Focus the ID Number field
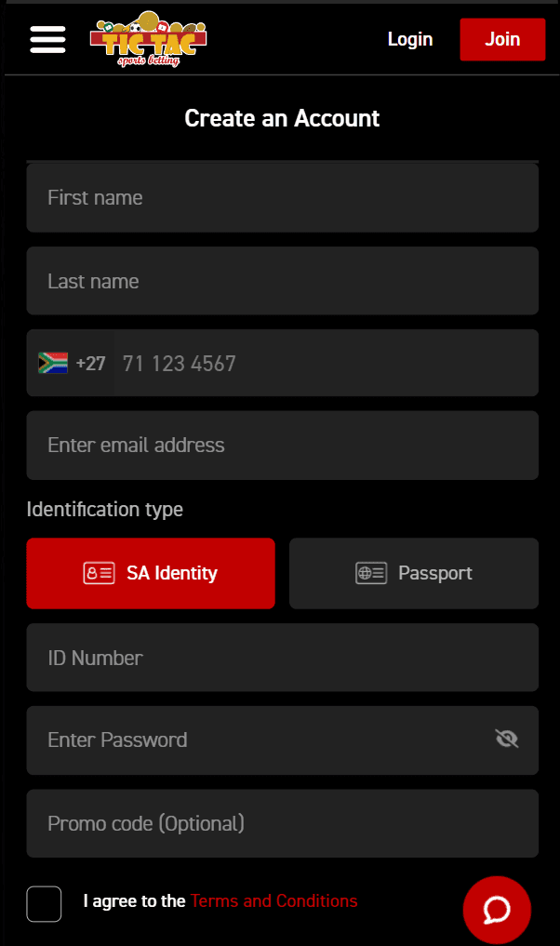 click(x=282, y=658)
